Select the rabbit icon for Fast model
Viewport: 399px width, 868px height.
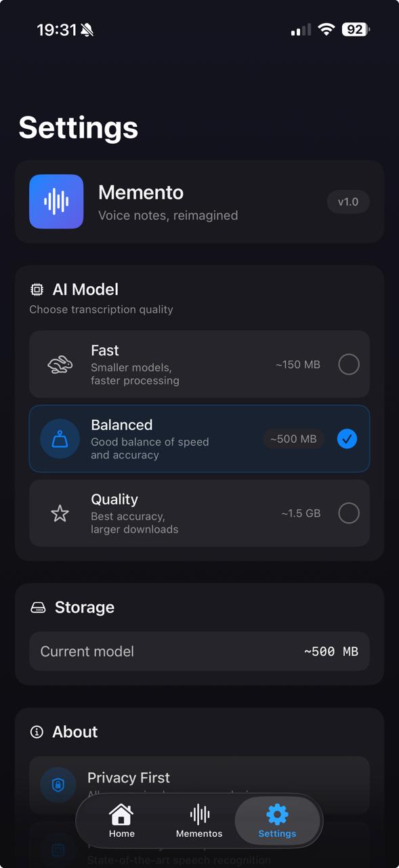(x=60, y=364)
